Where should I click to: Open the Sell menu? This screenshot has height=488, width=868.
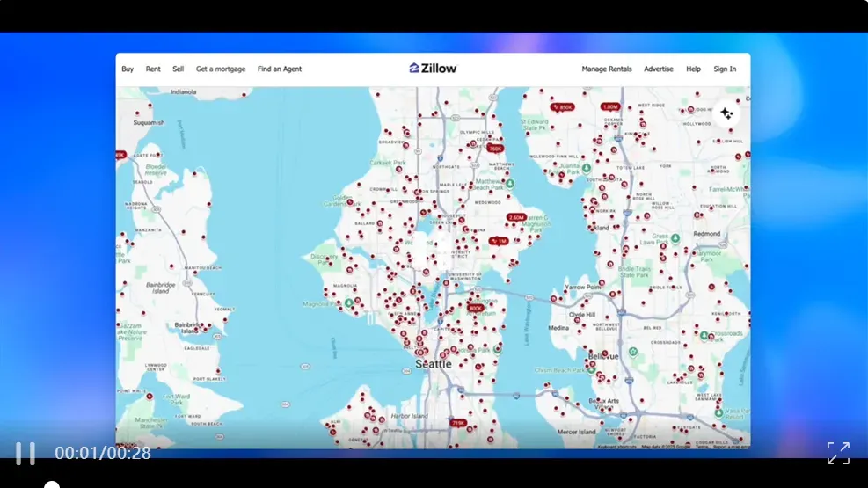[x=178, y=69]
